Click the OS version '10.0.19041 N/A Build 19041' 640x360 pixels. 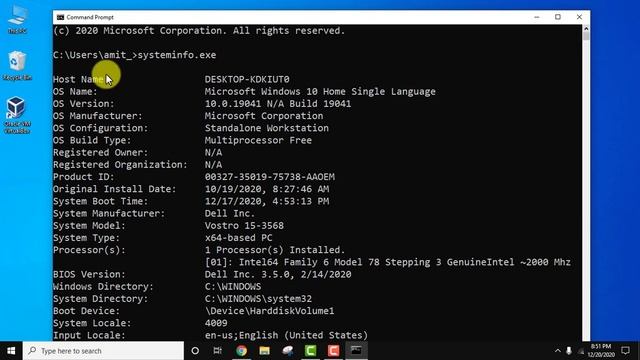tap(278, 104)
